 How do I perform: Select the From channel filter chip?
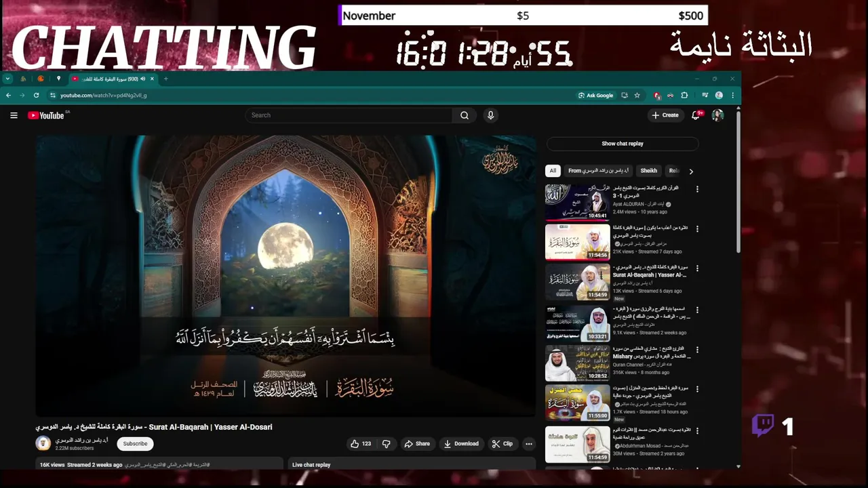pos(599,171)
